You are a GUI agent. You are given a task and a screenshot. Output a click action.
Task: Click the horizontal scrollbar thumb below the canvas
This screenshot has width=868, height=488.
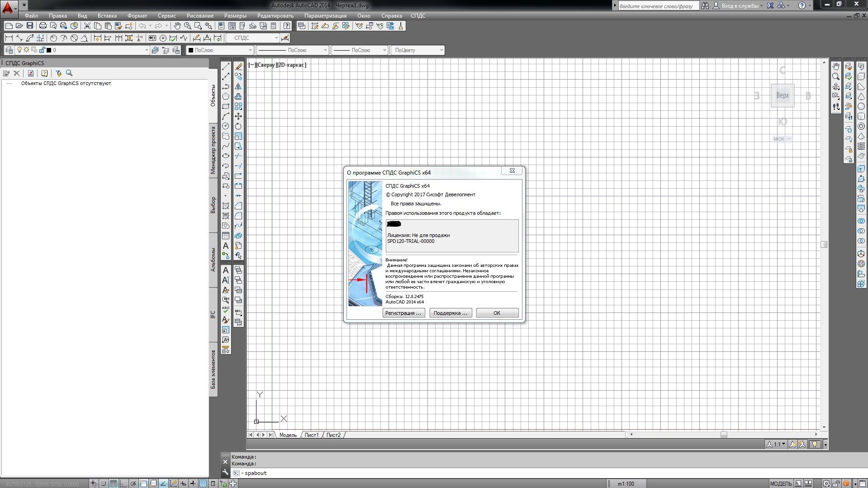click(724, 435)
